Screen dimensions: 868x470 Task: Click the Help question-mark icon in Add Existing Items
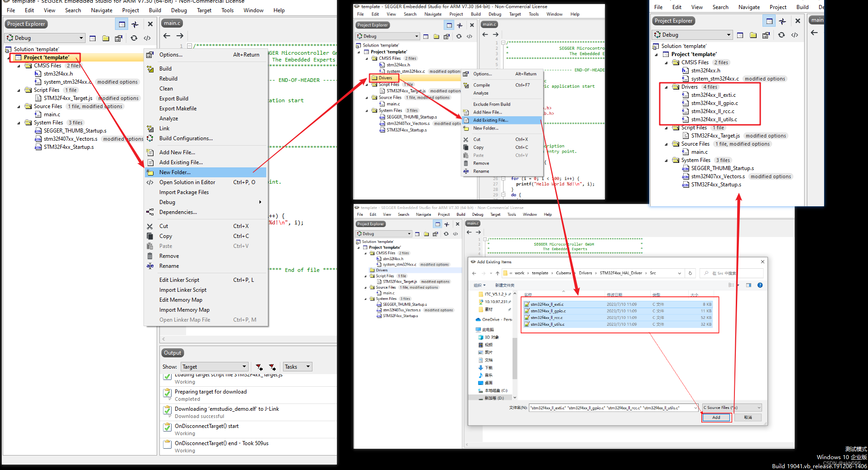[760, 285]
